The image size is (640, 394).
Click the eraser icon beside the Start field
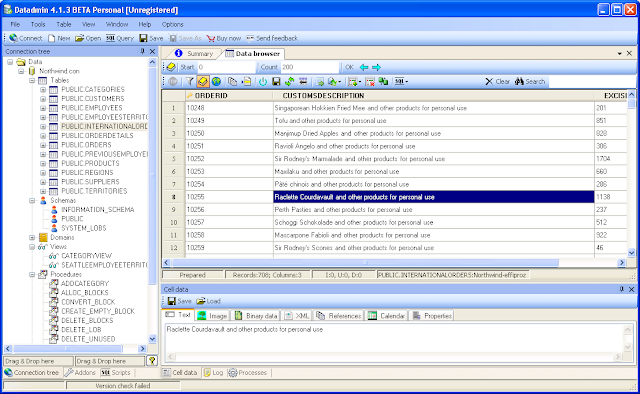coord(171,67)
